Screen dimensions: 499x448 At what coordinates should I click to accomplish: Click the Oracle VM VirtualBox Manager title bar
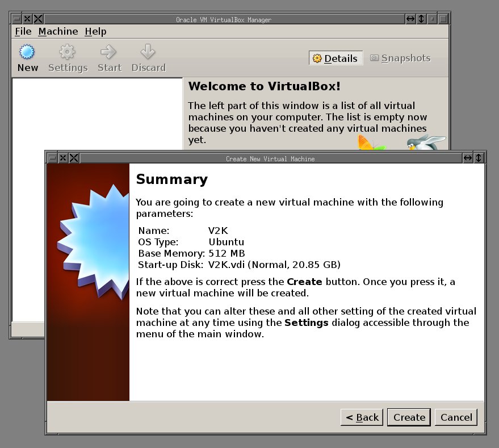pyautogui.click(x=224, y=19)
